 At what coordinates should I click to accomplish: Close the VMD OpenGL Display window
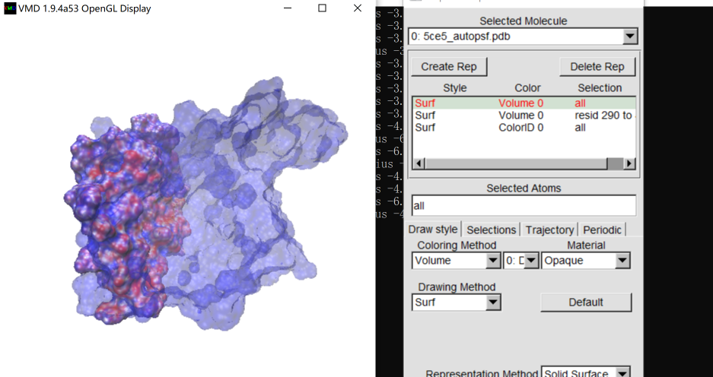357,8
